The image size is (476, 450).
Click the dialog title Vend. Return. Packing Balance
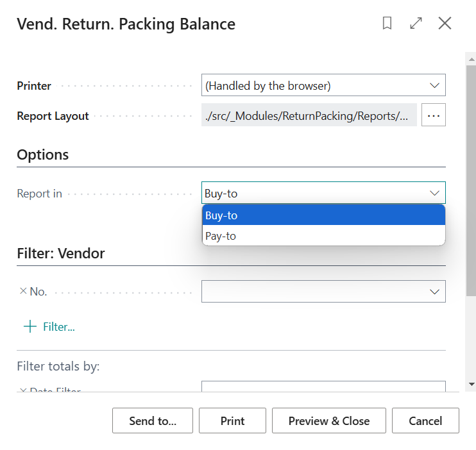[126, 24]
